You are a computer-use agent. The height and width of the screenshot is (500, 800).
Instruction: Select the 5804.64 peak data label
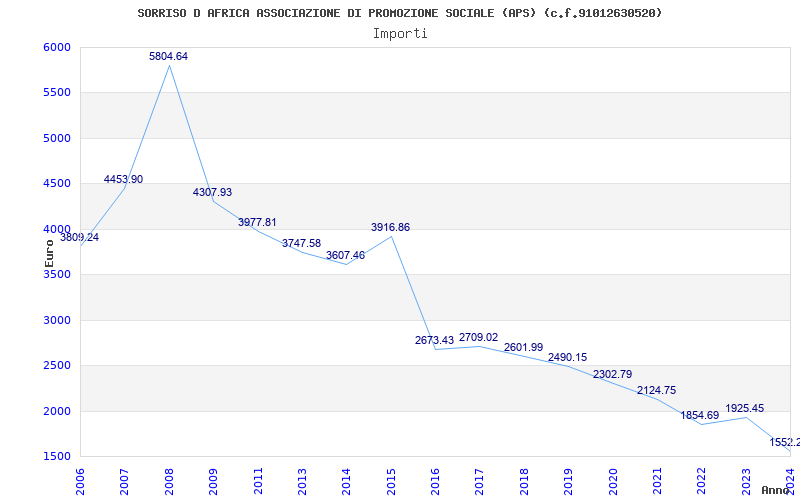click(168, 57)
